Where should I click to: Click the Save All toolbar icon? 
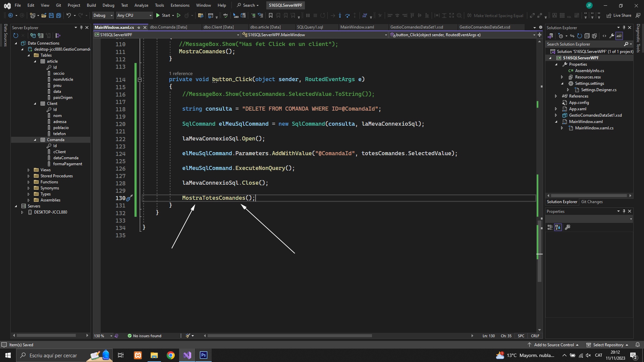pos(58,15)
